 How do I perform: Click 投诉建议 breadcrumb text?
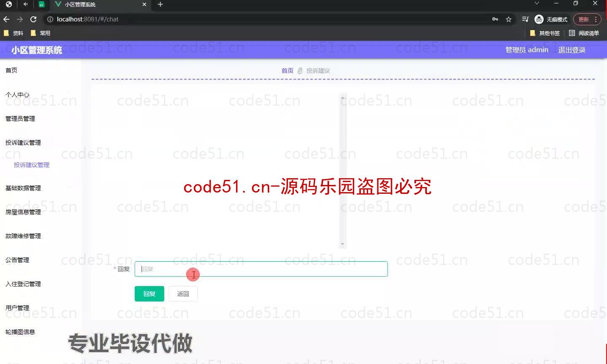[x=318, y=71]
